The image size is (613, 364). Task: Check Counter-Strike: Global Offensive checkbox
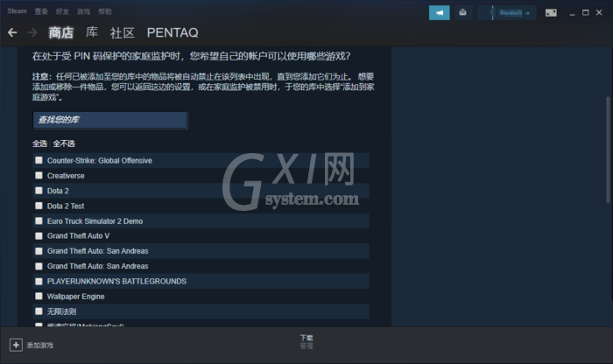coord(39,160)
